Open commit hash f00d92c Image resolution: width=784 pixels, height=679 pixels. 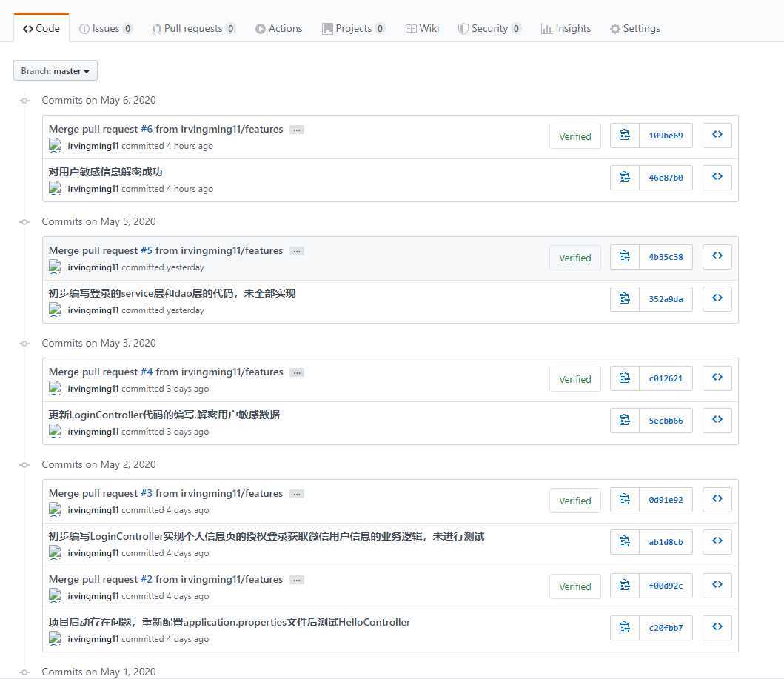point(666,586)
